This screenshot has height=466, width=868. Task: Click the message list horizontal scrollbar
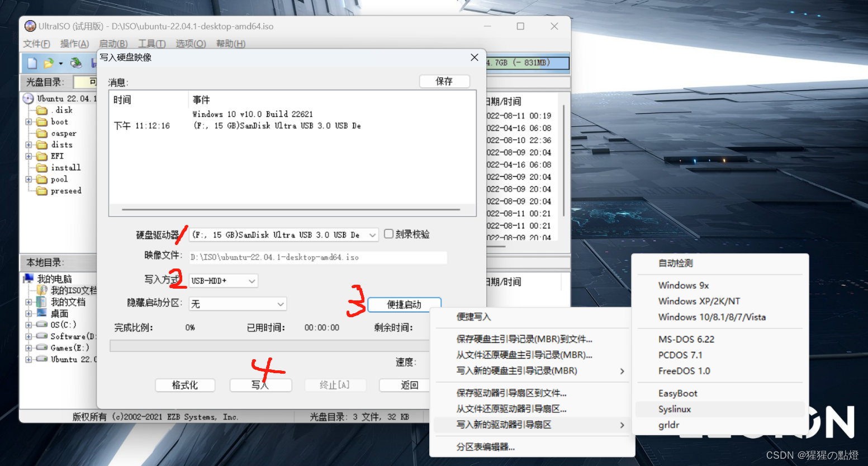pos(291,210)
